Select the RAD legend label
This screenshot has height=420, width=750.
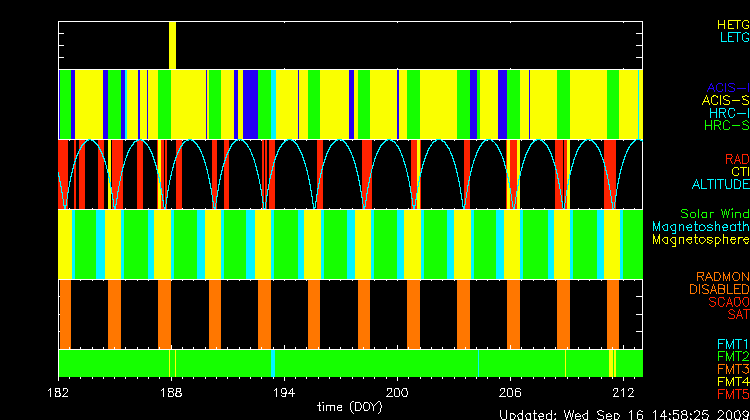pyautogui.click(x=736, y=159)
